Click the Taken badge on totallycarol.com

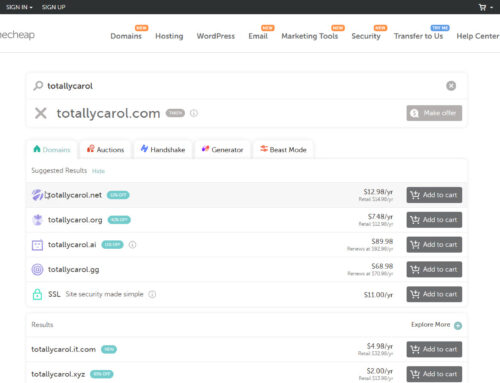[x=175, y=113]
